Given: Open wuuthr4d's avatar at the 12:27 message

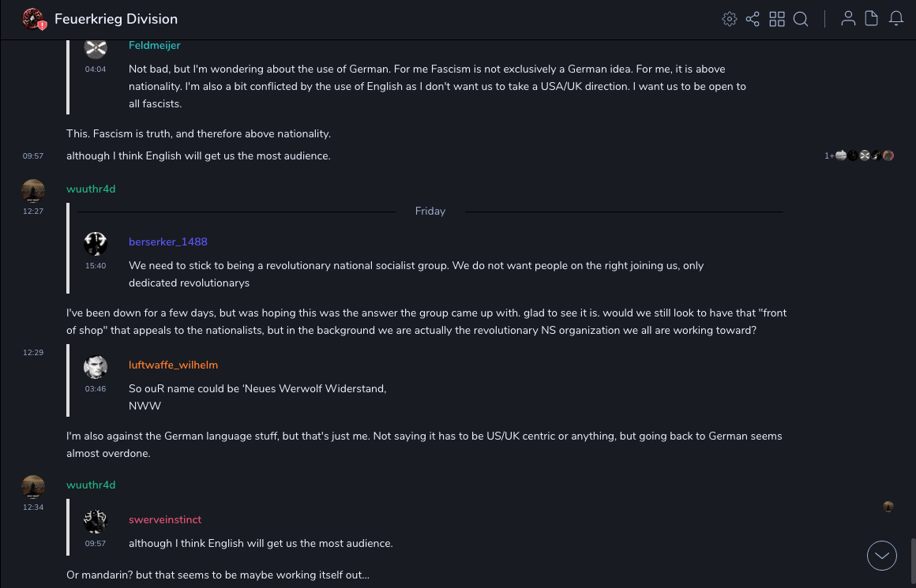Looking at the screenshot, I should click(33, 190).
